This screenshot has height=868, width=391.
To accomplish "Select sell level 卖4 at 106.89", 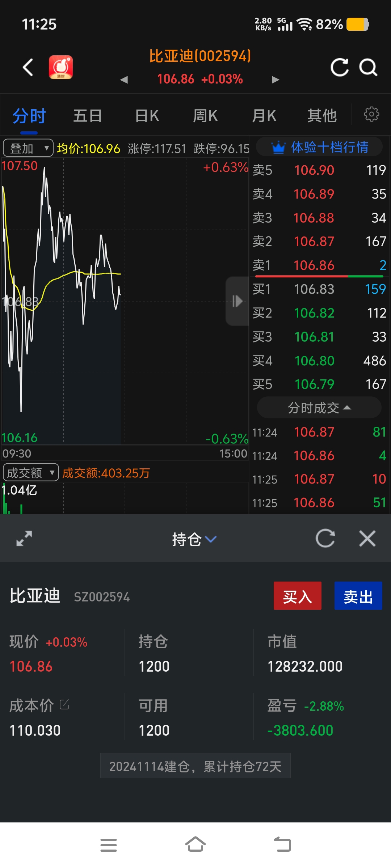I will coord(319,194).
